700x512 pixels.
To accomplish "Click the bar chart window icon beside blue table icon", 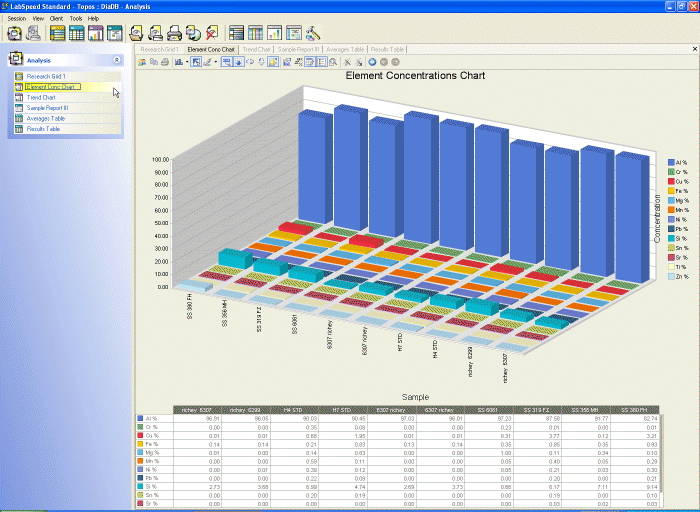I will (x=96, y=33).
